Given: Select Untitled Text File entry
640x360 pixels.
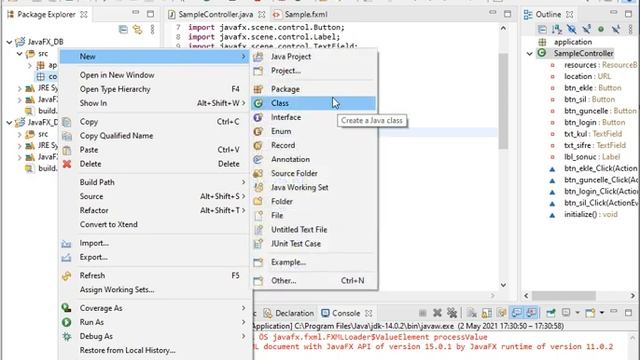Looking at the screenshot, I should coord(313,229).
